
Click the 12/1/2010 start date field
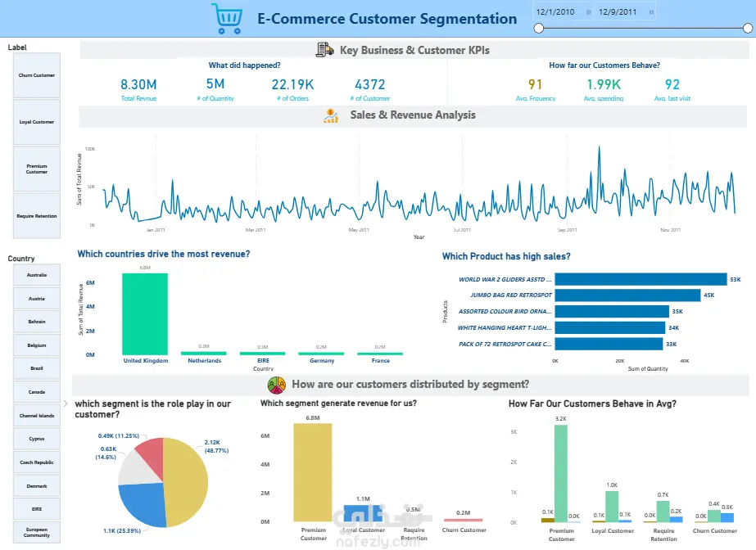pyautogui.click(x=555, y=12)
